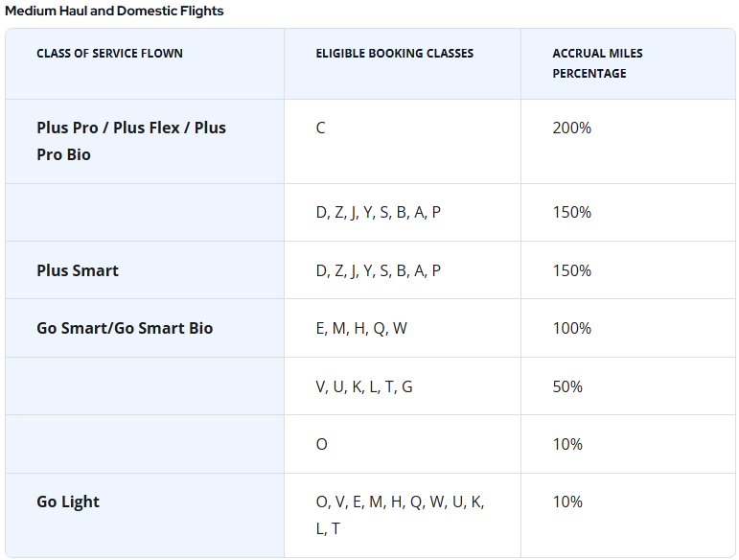Screen dimensions: 739x560
Task: Click the 50% accrual percentage
Action: point(567,386)
